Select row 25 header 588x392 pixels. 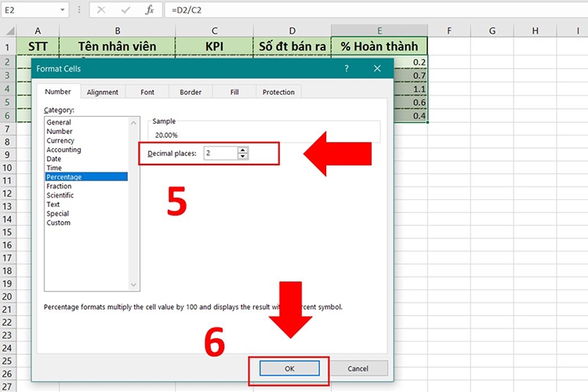tap(8, 361)
